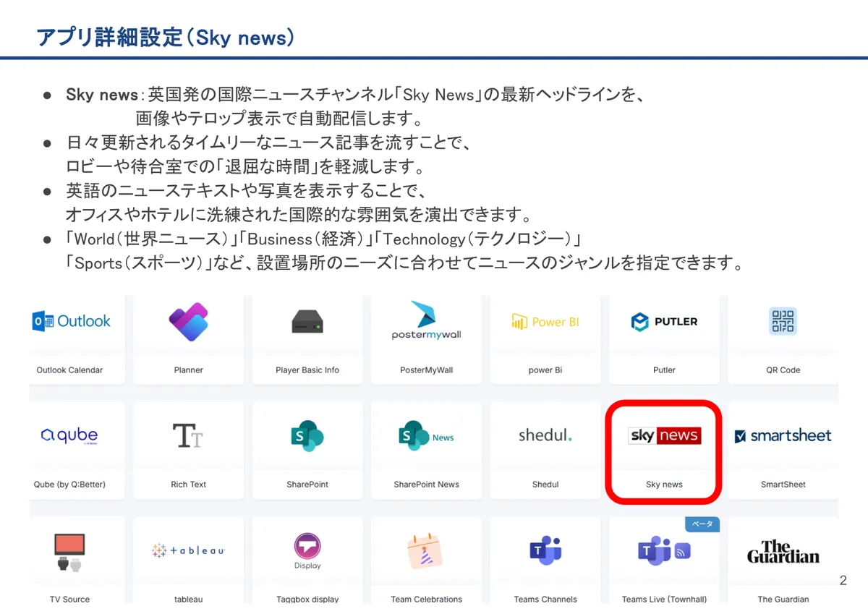Select The Guardian app logo

coord(783,551)
